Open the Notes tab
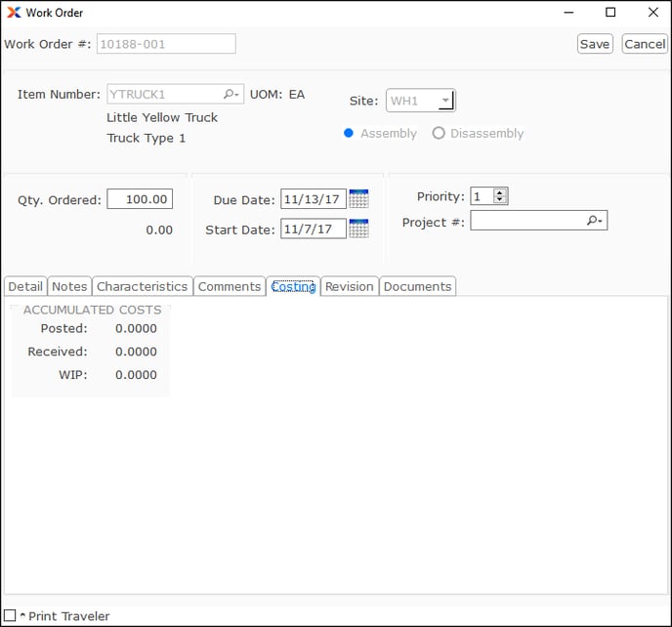The image size is (672, 627). pyautogui.click(x=69, y=286)
